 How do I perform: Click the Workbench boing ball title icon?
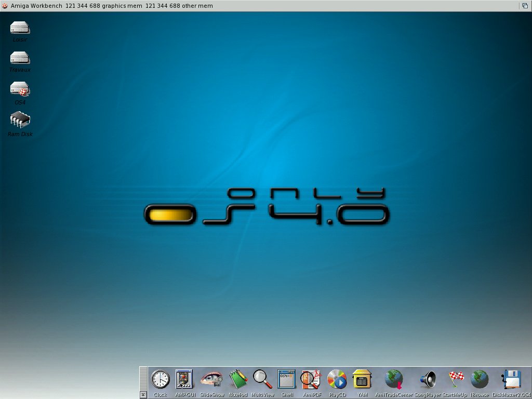click(5, 6)
